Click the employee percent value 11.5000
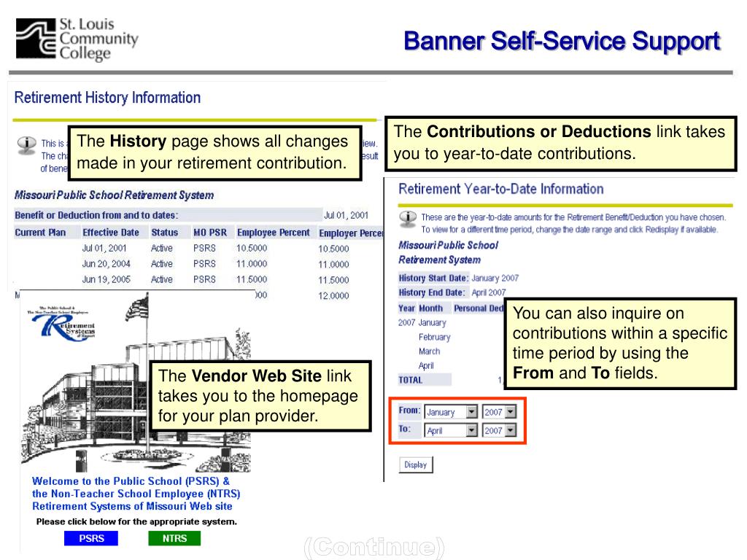 [252, 279]
